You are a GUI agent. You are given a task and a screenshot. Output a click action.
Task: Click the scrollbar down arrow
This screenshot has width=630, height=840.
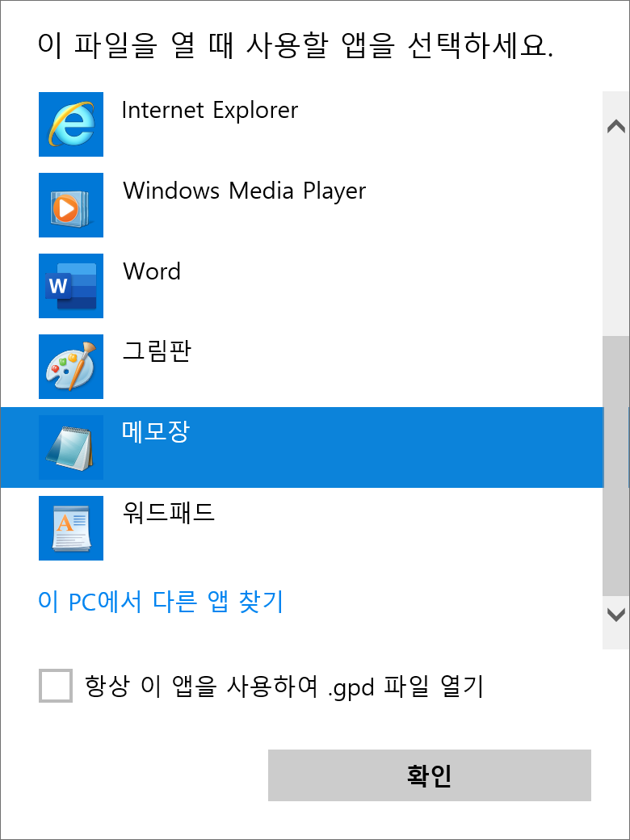616,615
